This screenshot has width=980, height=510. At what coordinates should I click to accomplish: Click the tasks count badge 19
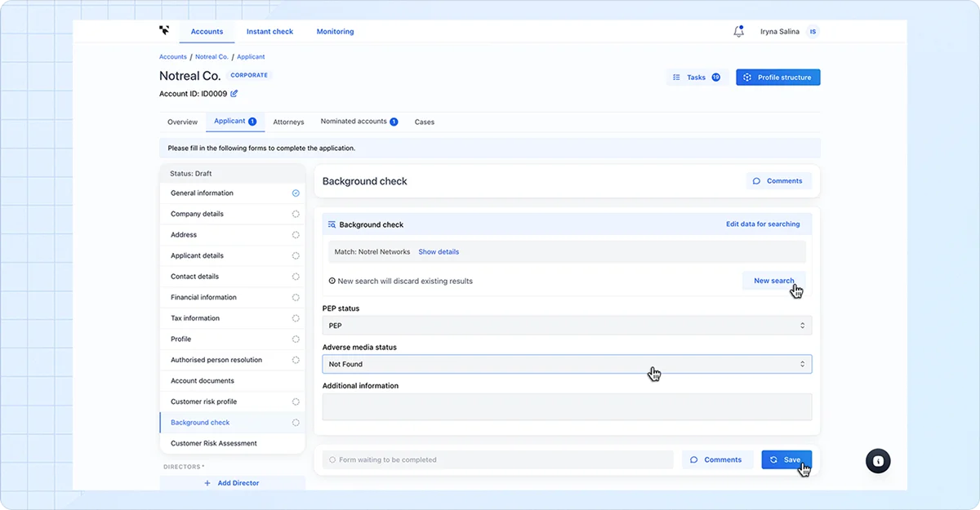[x=715, y=78]
